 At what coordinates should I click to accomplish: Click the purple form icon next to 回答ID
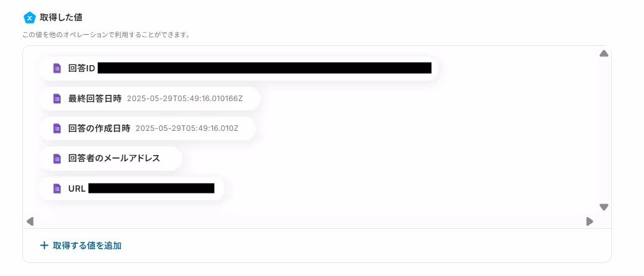(57, 68)
